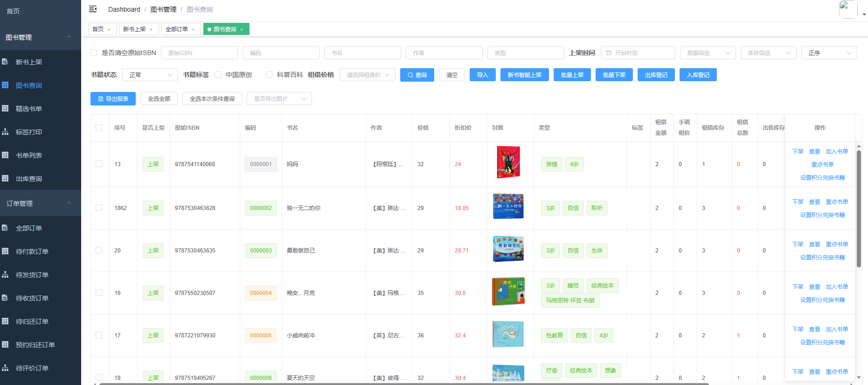The image size is (868, 385).
Task: Click the 书名 input field
Action: pyautogui.click(x=362, y=53)
